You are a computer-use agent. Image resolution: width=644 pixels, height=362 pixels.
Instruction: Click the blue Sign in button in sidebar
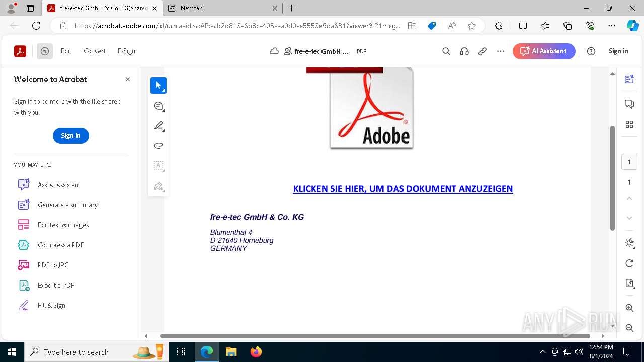click(x=71, y=135)
